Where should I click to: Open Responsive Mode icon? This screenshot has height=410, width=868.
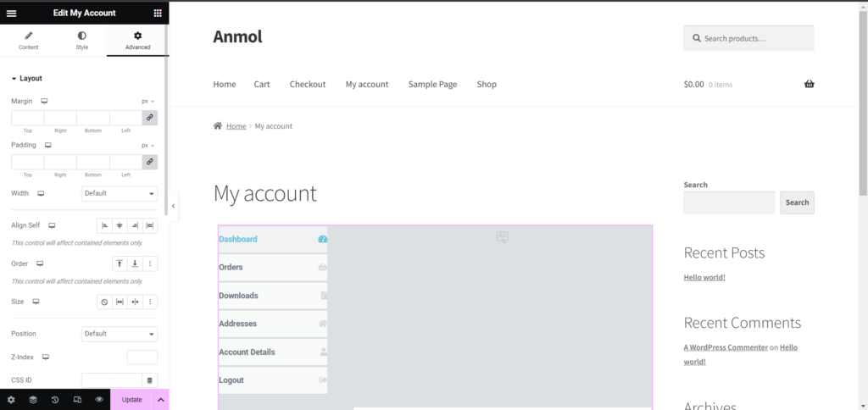(77, 400)
